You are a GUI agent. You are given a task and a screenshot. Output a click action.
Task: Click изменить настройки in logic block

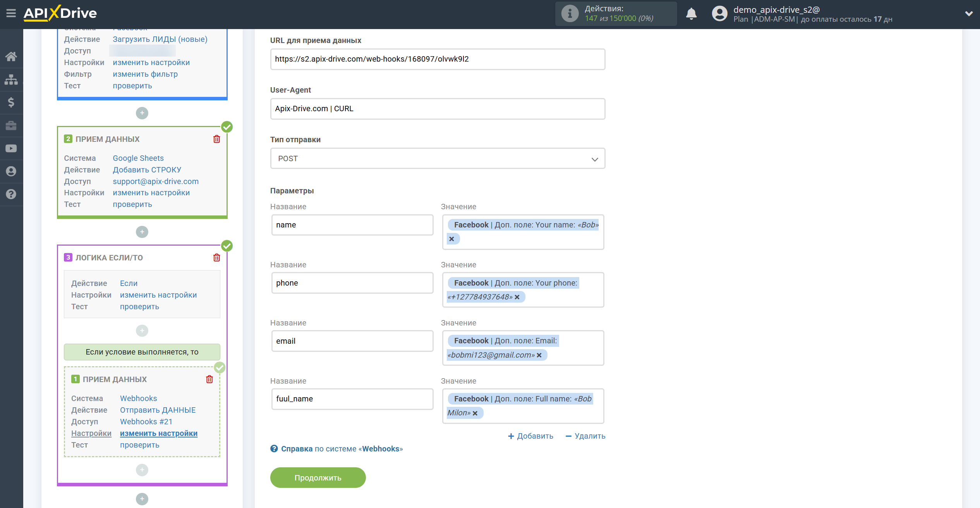158,295
